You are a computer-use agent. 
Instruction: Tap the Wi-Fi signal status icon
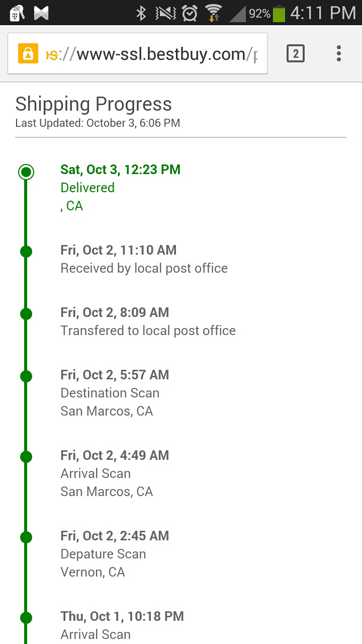214,13
